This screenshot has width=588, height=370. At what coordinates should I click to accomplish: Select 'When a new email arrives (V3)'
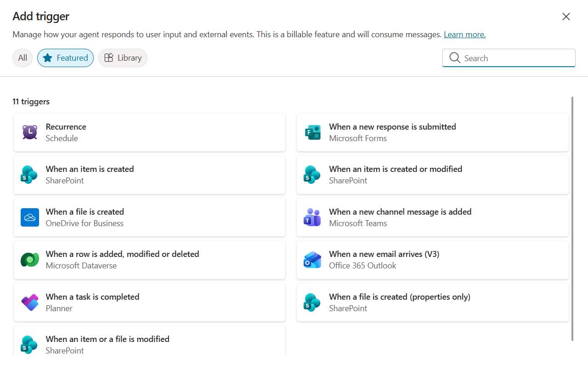pyautogui.click(x=384, y=254)
